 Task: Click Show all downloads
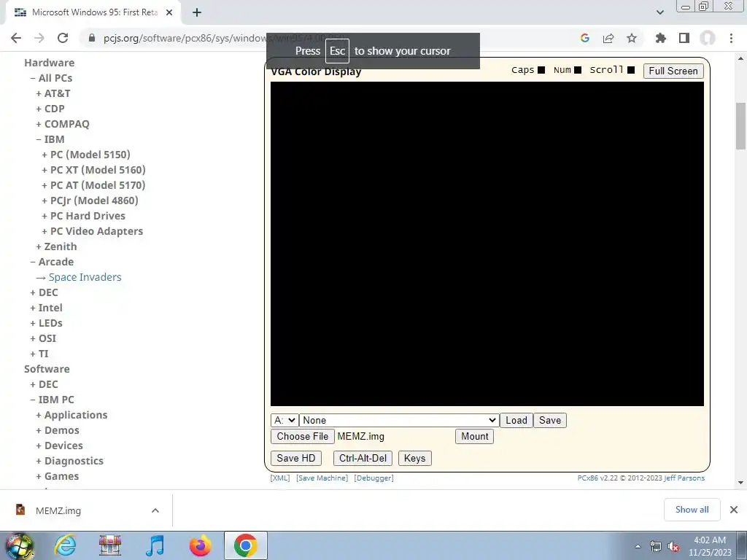[x=692, y=510]
